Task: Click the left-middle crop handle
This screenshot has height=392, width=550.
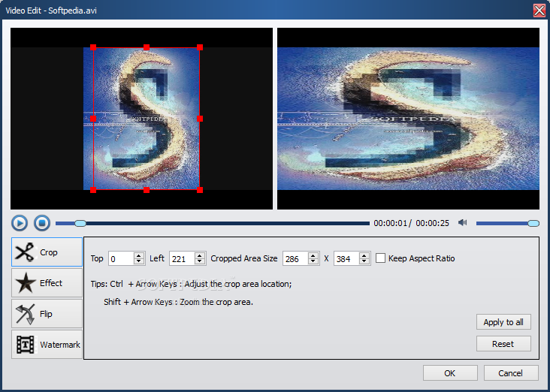Action: (x=93, y=119)
